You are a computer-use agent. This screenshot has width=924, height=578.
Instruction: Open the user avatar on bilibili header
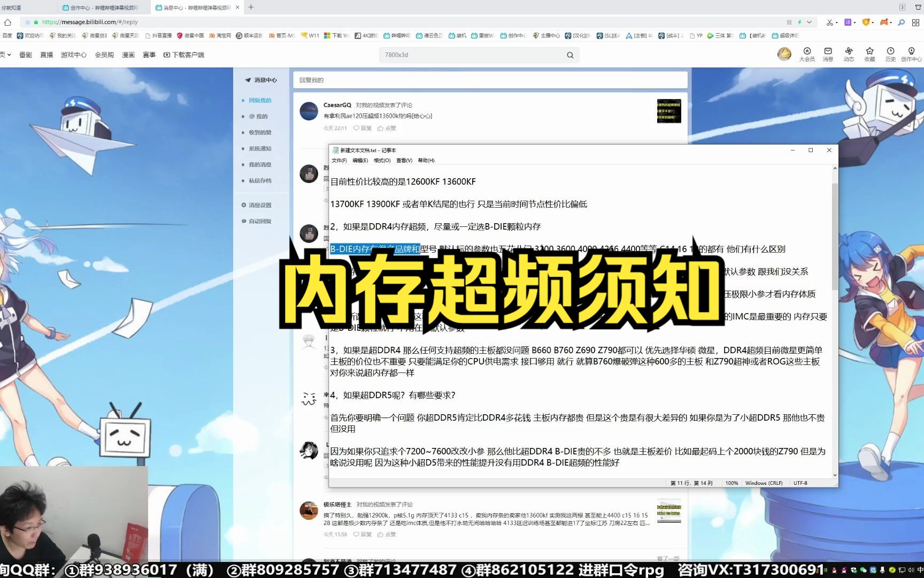tap(784, 54)
